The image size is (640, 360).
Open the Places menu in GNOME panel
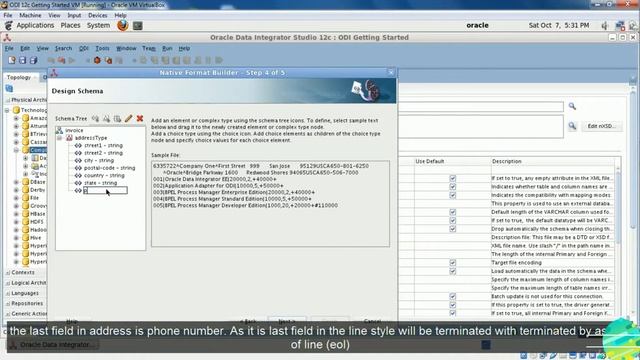coord(70,25)
